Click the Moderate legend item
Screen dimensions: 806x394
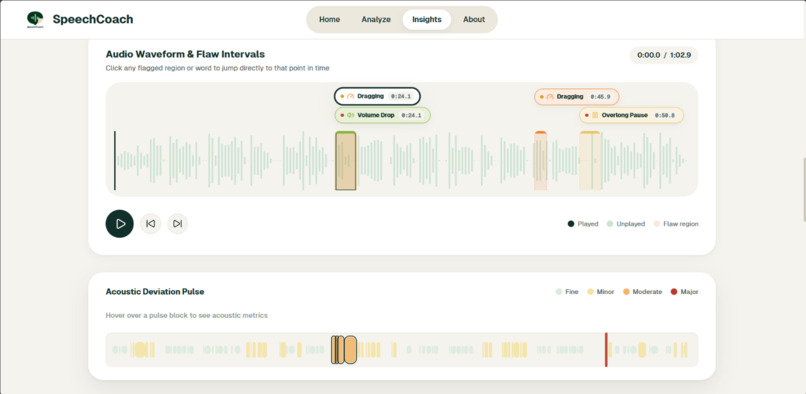[x=643, y=292]
